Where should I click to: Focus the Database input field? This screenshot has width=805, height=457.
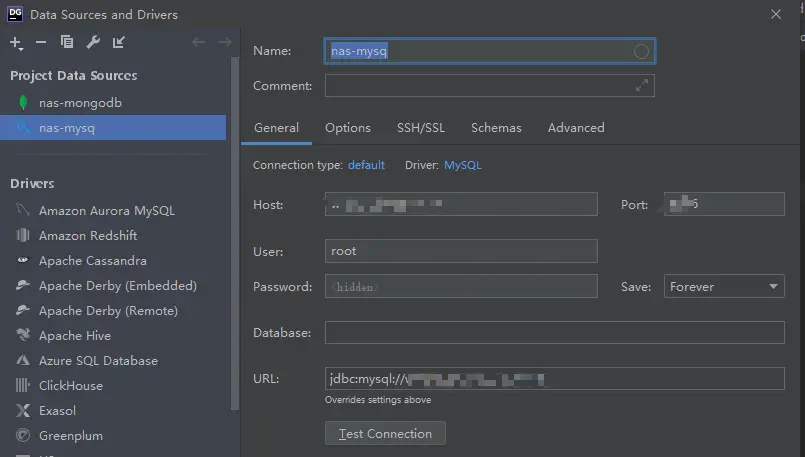click(x=554, y=333)
